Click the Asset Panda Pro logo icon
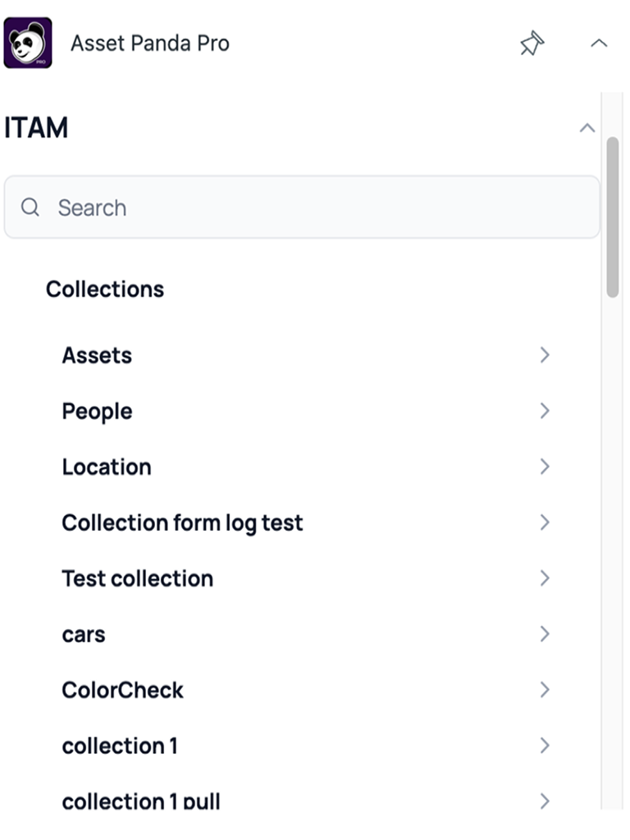The image size is (630, 840). pos(28,43)
